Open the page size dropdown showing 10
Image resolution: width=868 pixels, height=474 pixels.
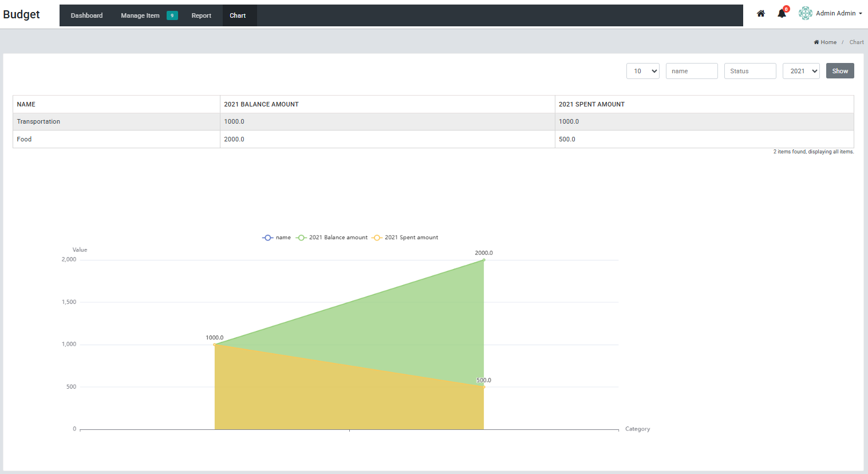pyautogui.click(x=643, y=71)
